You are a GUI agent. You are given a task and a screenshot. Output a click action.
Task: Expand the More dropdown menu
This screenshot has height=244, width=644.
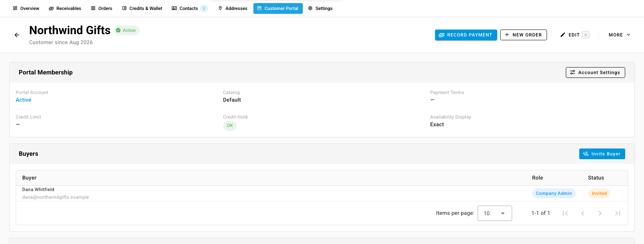(x=619, y=35)
